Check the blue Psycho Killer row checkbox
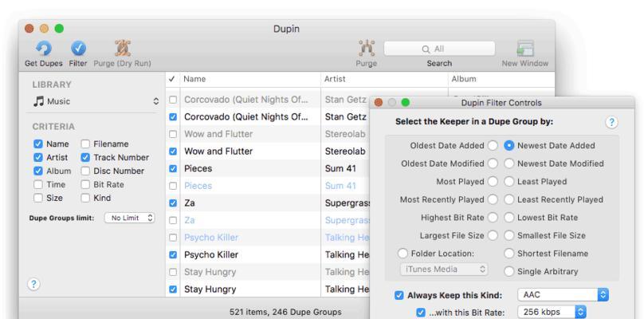 173,238
